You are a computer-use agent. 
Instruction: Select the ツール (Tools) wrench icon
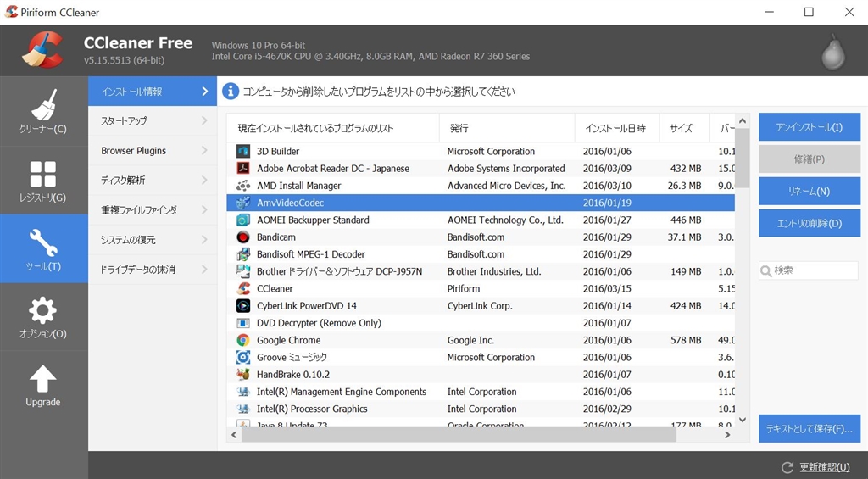click(43, 242)
